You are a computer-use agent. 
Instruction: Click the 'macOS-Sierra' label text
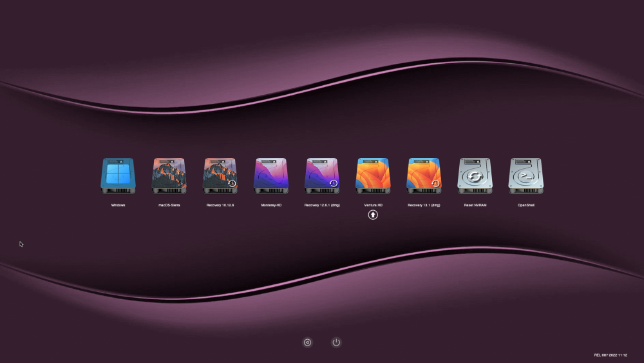click(169, 205)
